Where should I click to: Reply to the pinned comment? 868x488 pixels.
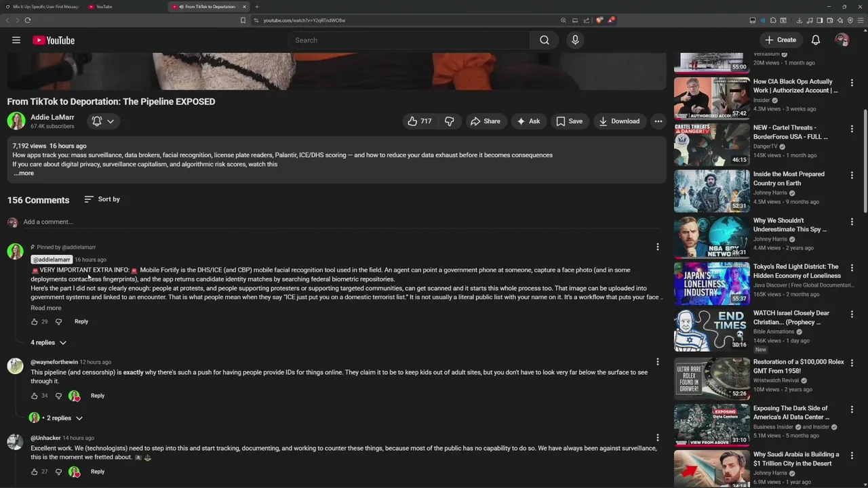point(81,321)
